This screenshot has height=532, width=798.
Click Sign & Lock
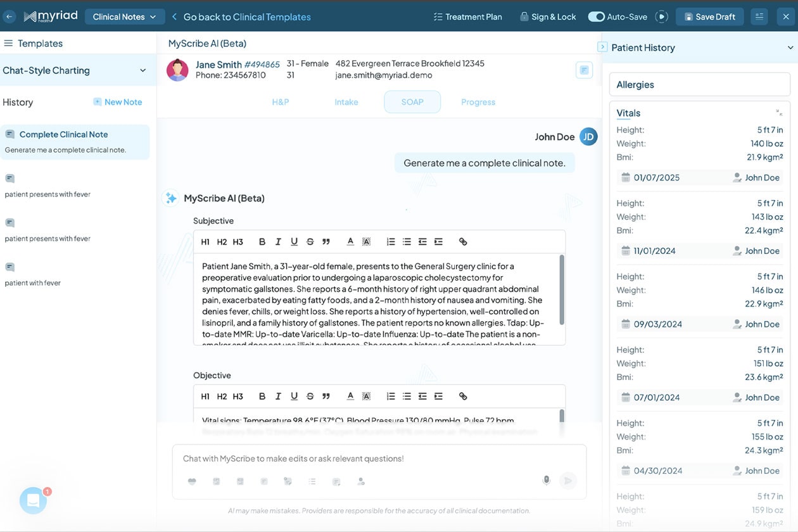pos(548,17)
